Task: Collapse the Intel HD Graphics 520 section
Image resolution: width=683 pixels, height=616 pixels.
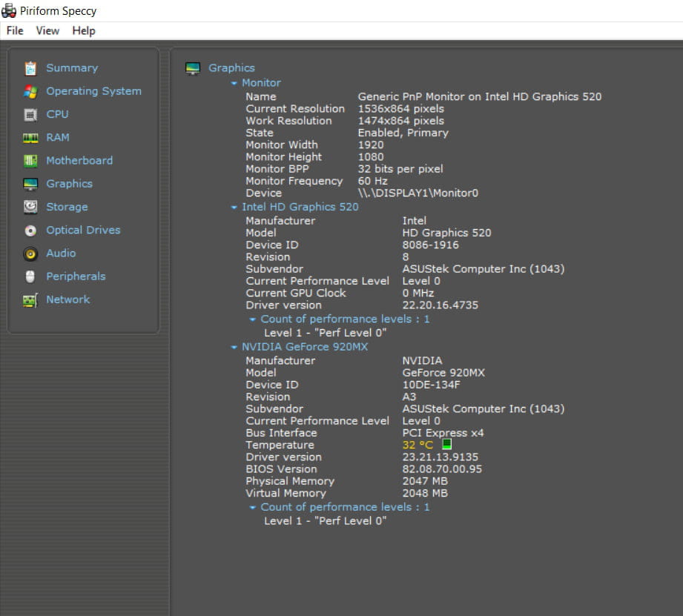Action: coord(234,208)
